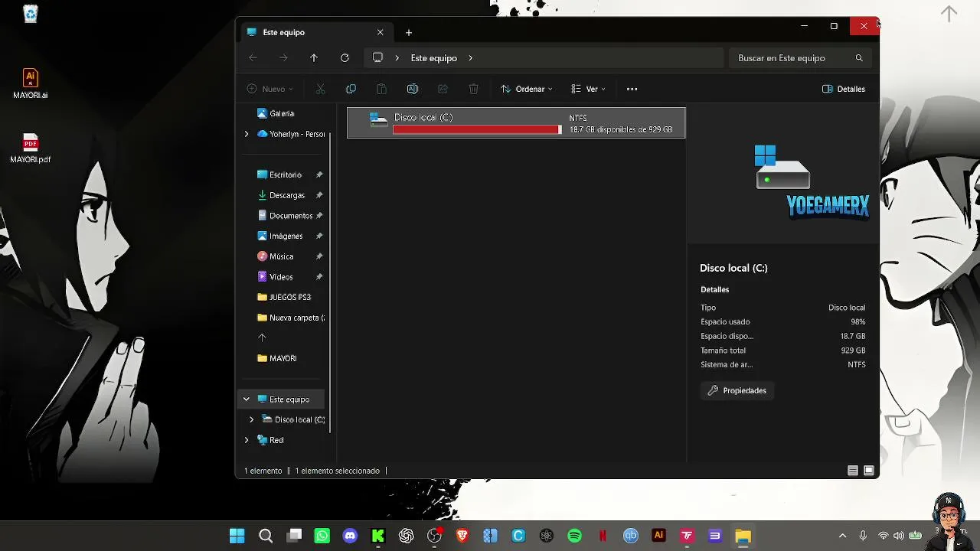Click the 929 GB Tamaño total value
Image resolution: width=980 pixels, height=551 pixels.
pos(853,350)
